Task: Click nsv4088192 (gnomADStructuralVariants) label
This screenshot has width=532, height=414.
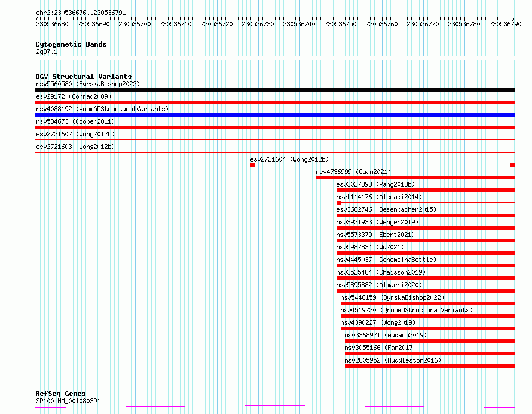Action: 102,109
